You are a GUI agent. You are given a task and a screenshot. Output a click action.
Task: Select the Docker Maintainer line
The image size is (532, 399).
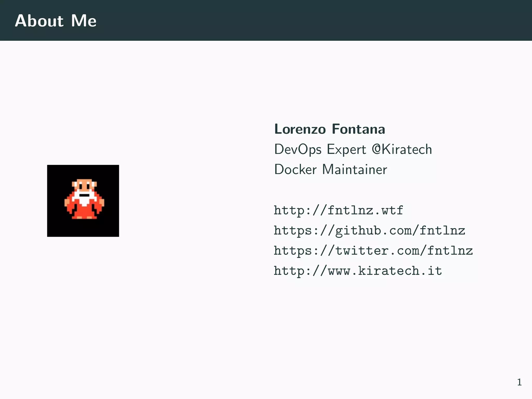[x=330, y=170]
